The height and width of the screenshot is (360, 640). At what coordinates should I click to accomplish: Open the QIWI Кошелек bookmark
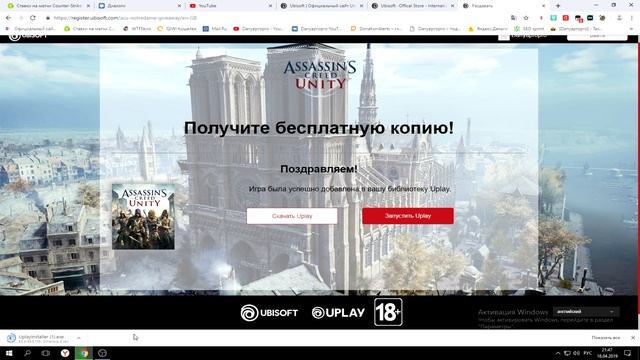(177, 29)
